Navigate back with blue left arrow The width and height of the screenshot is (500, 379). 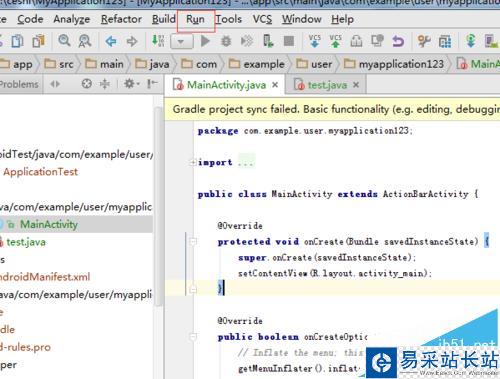coord(111,42)
